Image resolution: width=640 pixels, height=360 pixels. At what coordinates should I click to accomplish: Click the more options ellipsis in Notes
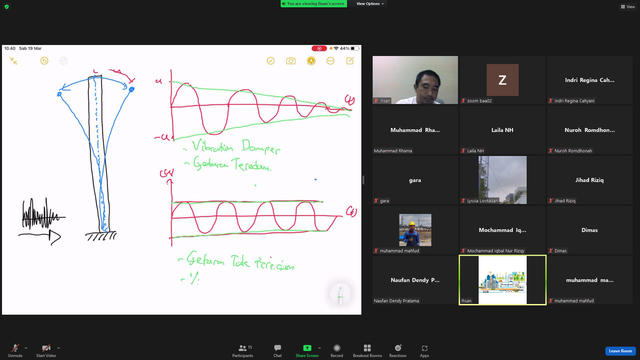(330, 61)
